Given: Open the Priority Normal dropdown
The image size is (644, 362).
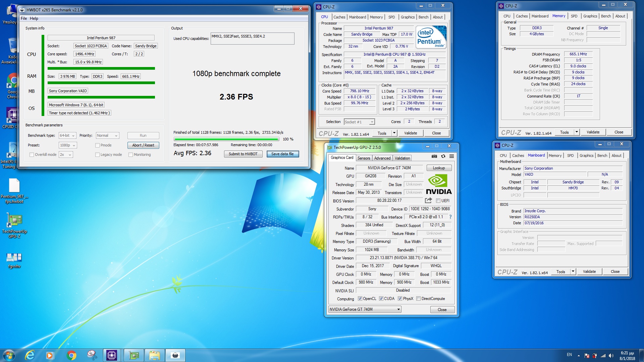Looking at the screenshot, I should point(107,135).
